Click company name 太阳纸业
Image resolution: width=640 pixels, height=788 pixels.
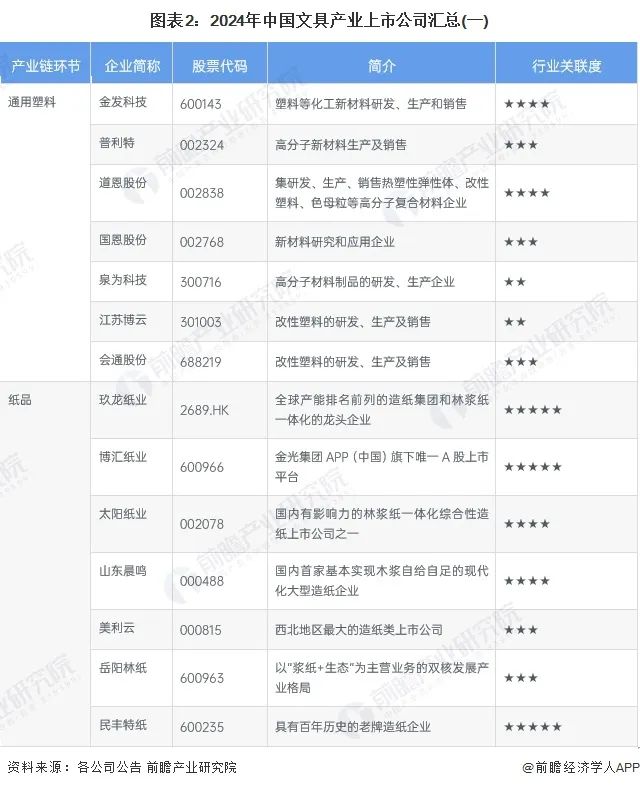point(123,514)
